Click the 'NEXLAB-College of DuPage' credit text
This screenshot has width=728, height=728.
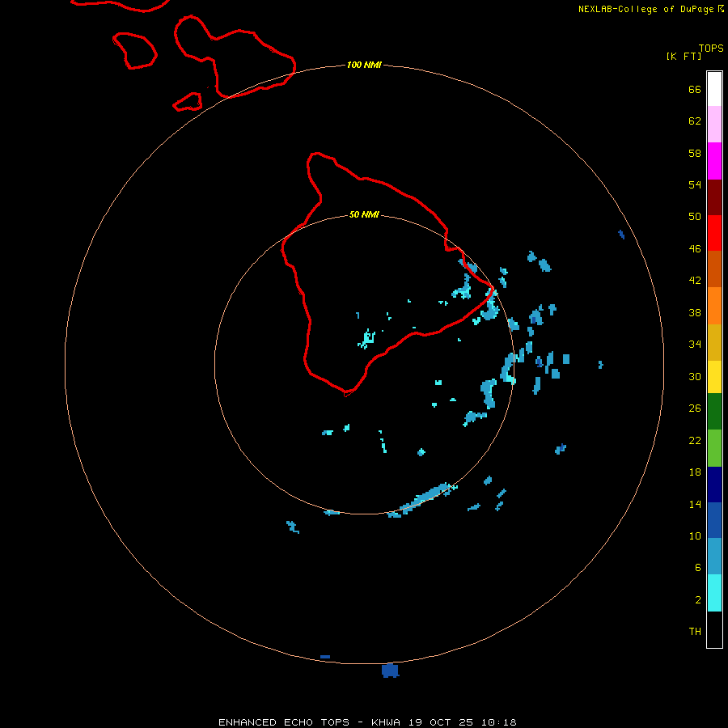(645, 9)
